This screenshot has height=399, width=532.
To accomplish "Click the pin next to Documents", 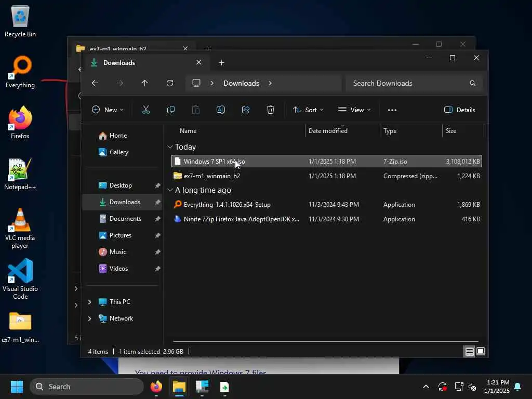I will pos(157,219).
